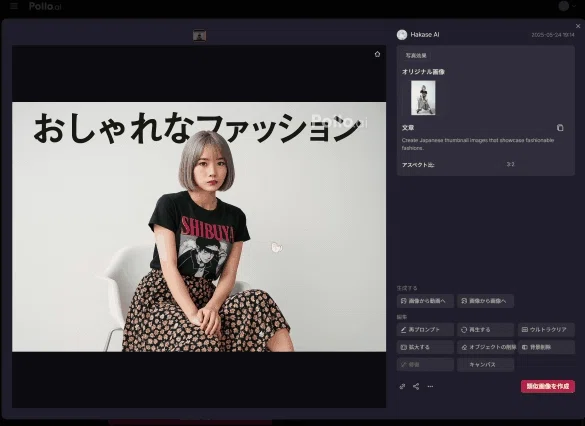Click the red 類似画像を作成 button
The height and width of the screenshot is (426, 585).
pos(548,386)
